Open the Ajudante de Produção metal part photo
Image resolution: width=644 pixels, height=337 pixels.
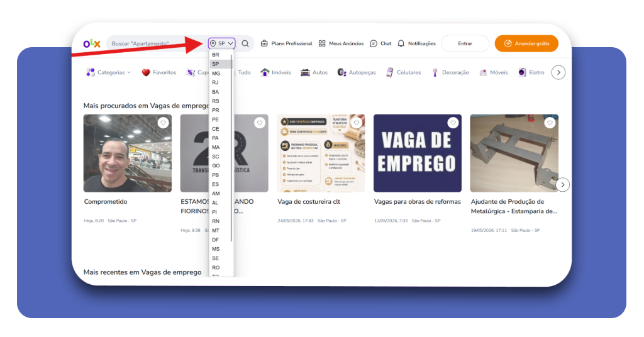514,153
